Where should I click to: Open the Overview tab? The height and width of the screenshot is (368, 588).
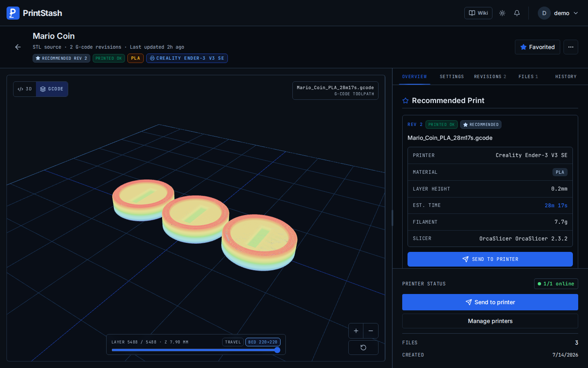414,76
